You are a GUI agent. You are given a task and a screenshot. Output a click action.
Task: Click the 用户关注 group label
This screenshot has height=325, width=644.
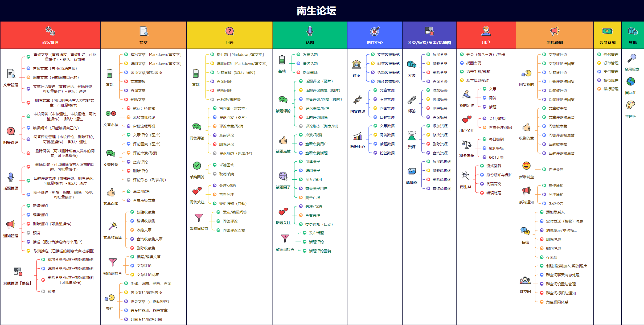coord(467,131)
